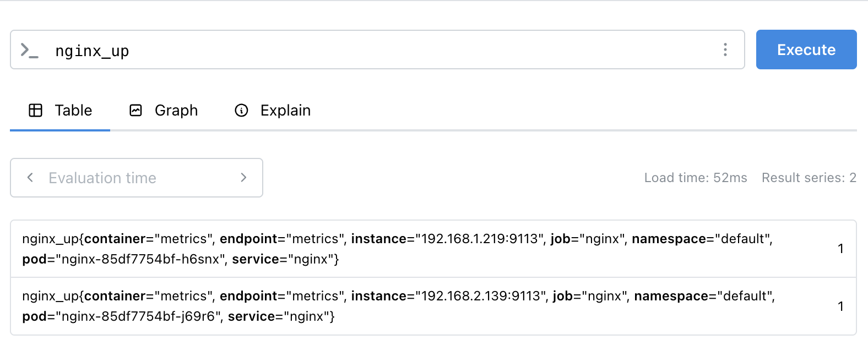
Task: Open the three-dot query options menu
Action: [x=725, y=50]
